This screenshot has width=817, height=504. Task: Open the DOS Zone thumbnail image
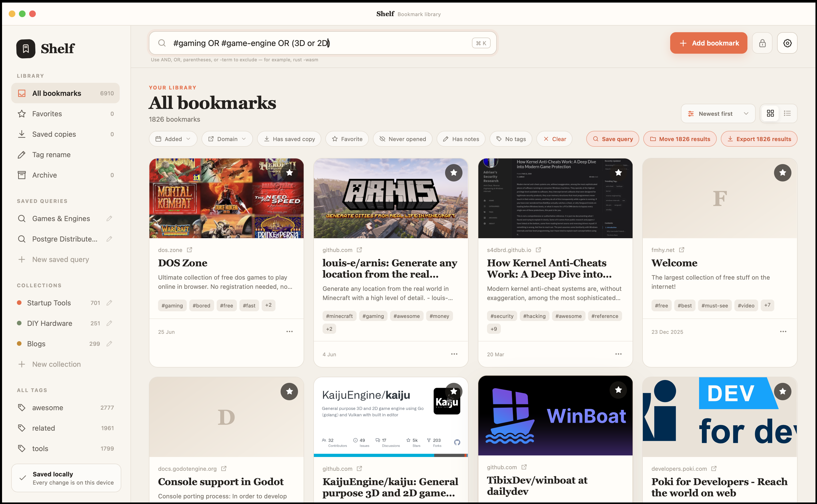click(227, 198)
